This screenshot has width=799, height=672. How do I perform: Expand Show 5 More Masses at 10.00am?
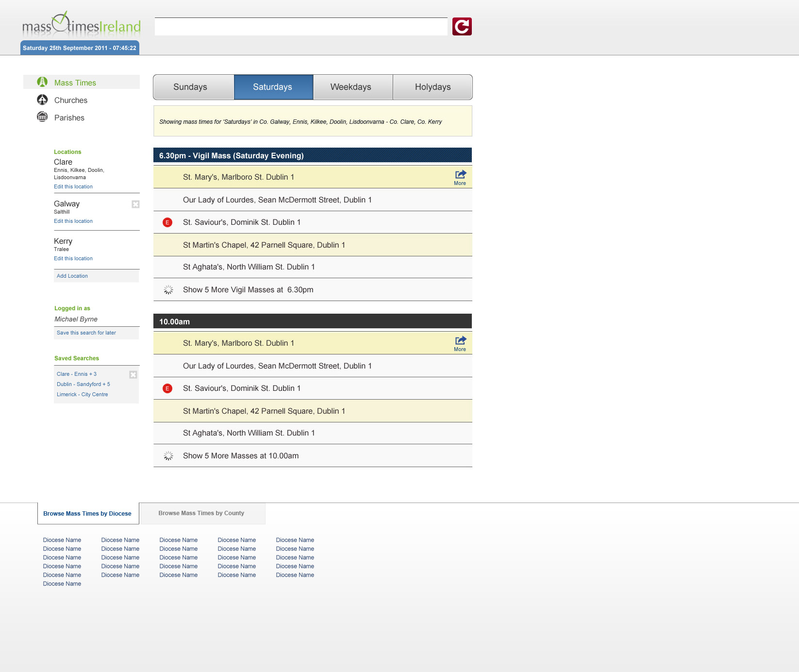[x=241, y=456]
